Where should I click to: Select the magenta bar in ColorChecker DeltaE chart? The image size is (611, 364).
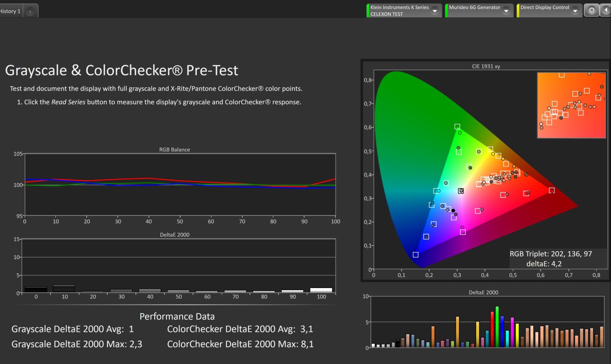[512, 333]
